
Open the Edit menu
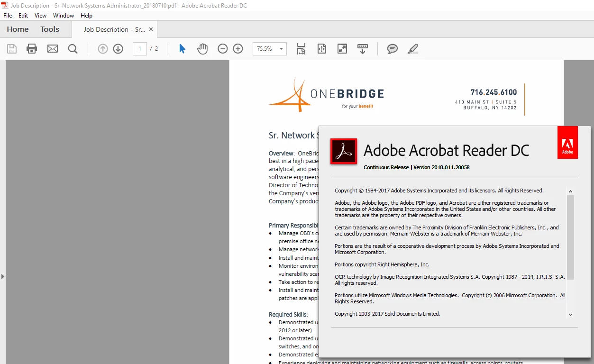pos(23,16)
